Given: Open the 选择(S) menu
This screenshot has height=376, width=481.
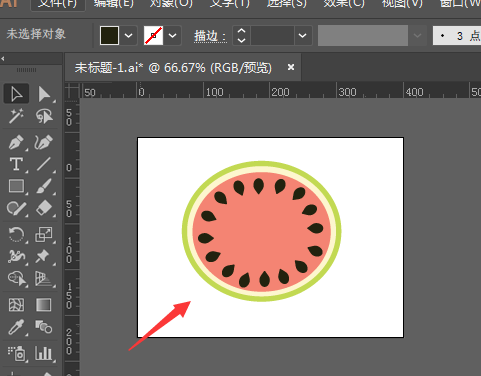Looking at the screenshot, I should tap(287, 4).
